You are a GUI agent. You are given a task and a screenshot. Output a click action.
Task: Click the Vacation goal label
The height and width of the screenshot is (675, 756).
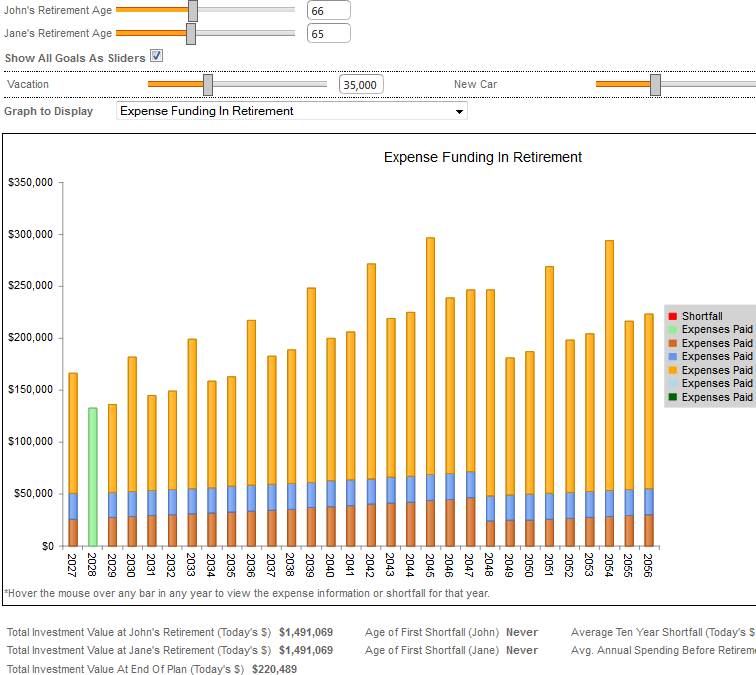pyautogui.click(x=28, y=84)
